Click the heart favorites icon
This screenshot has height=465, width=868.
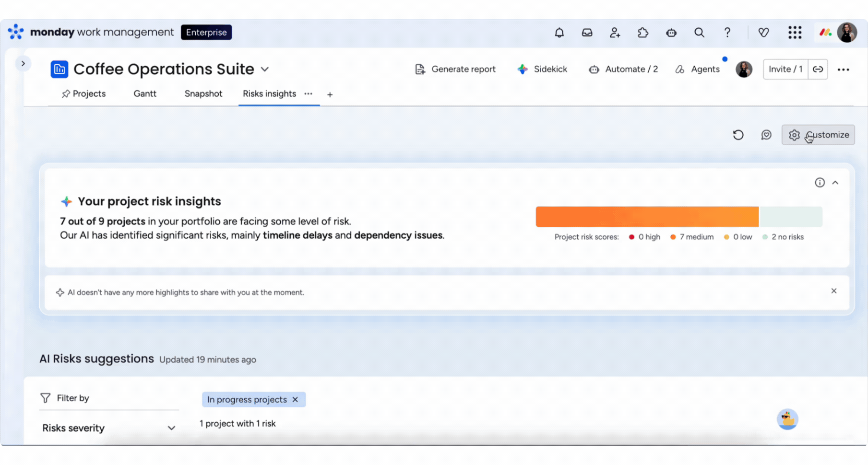[x=763, y=33]
